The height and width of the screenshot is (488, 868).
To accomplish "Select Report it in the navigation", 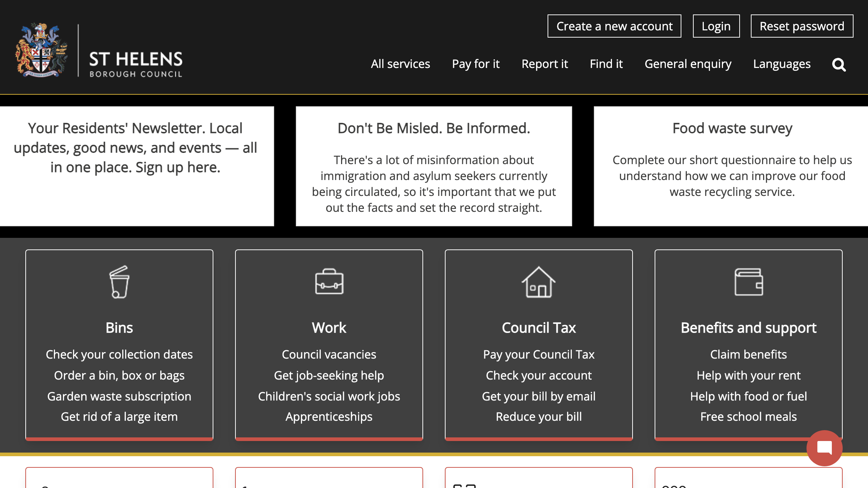I will coord(545,64).
